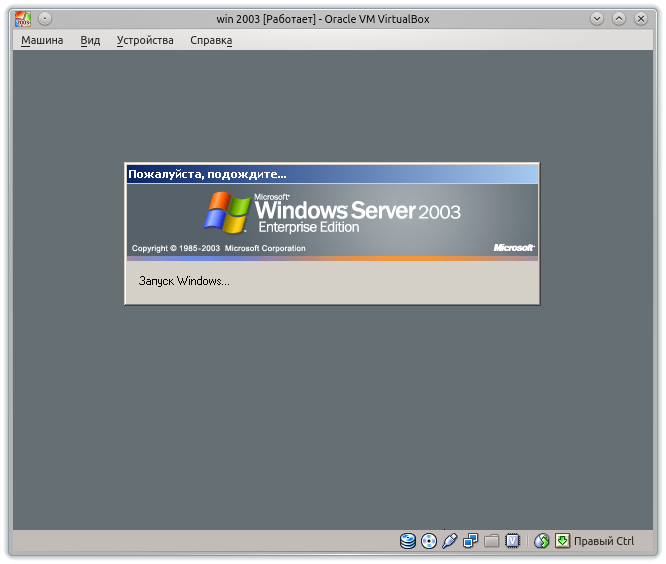Click the Enterprise Edition text

click(x=309, y=227)
